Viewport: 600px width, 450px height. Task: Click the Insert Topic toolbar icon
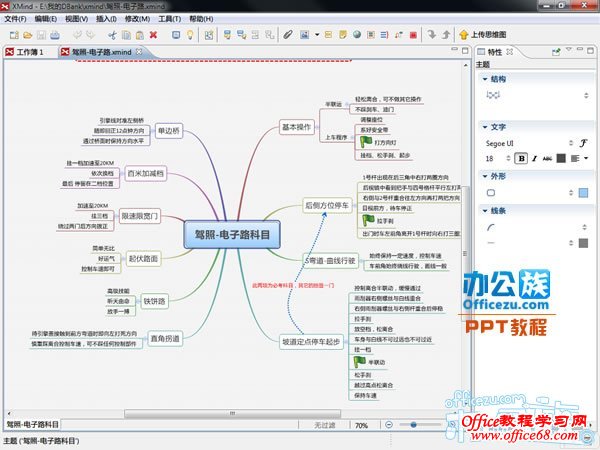227,35
